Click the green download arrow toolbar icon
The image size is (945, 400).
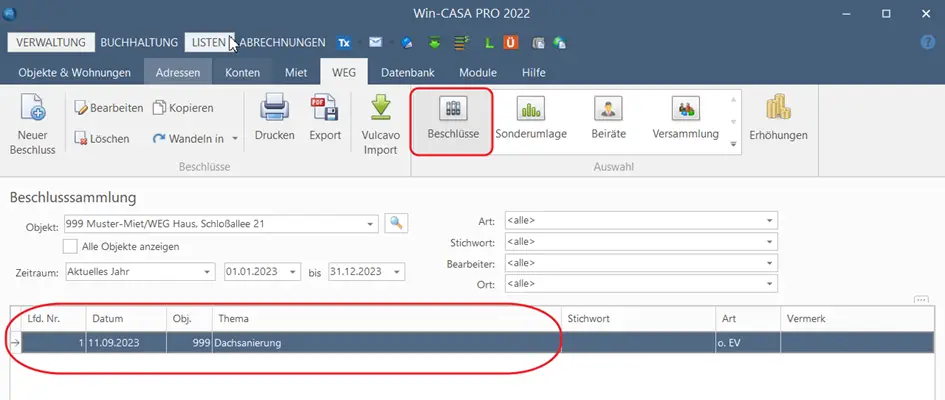point(435,43)
